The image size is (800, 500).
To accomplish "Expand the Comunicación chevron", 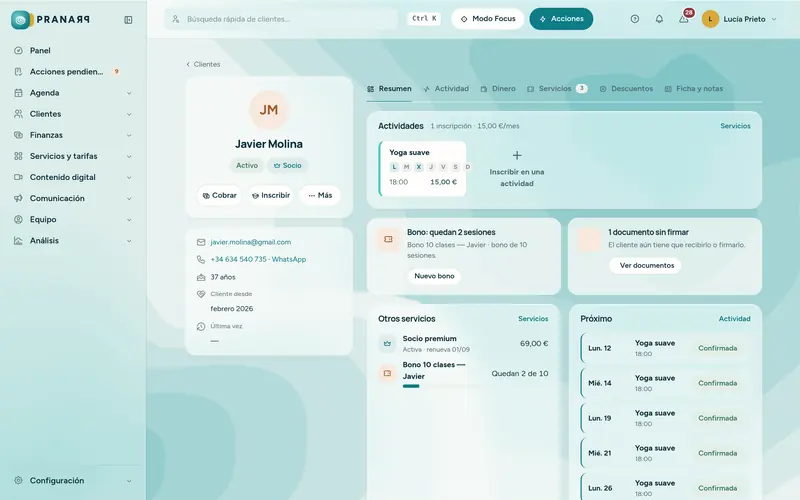I will [x=129, y=198].
